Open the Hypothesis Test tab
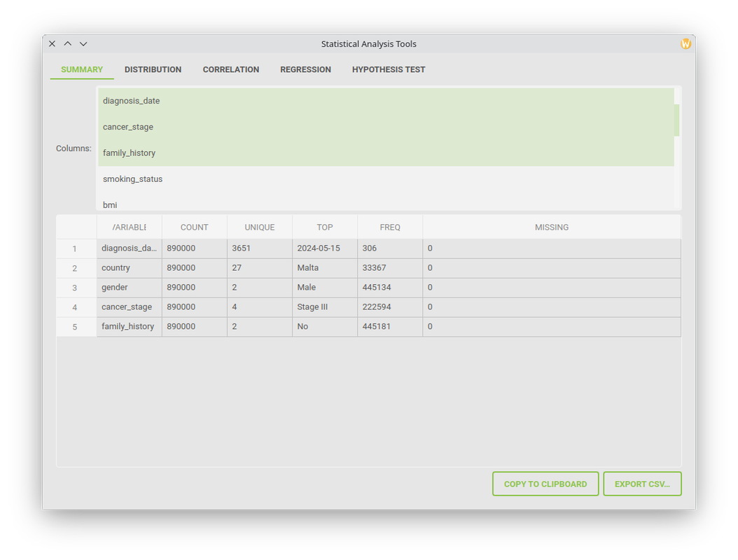738x560 pixels. [x=389, y=69]
